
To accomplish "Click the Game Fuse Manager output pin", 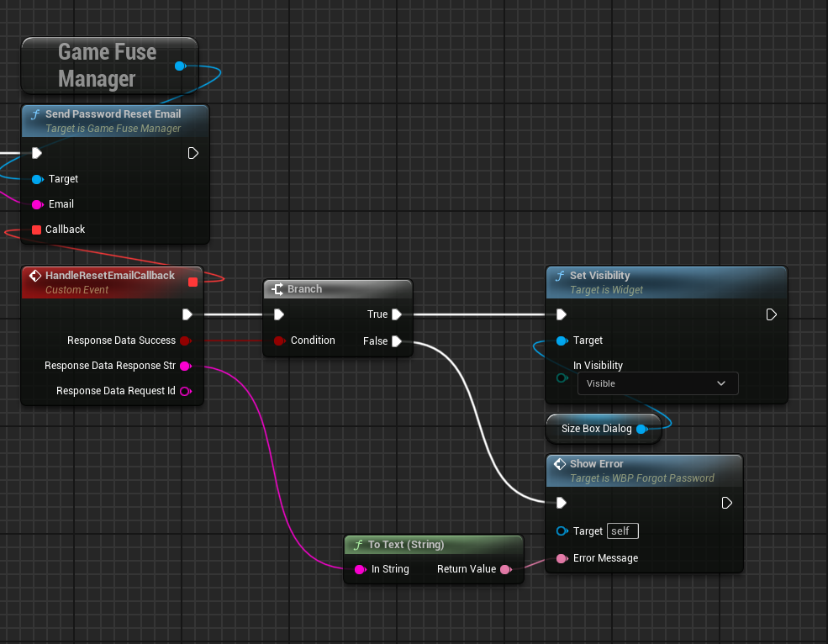I will point(180,66).
